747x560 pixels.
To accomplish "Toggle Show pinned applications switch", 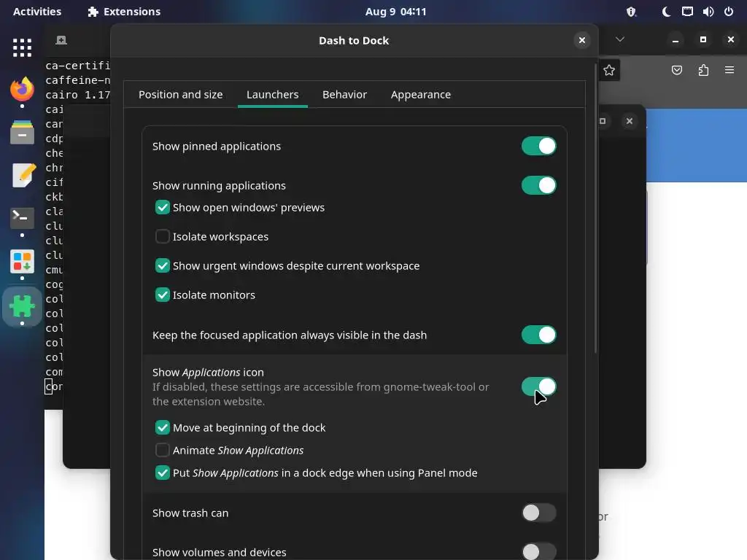I will (539, 146).
